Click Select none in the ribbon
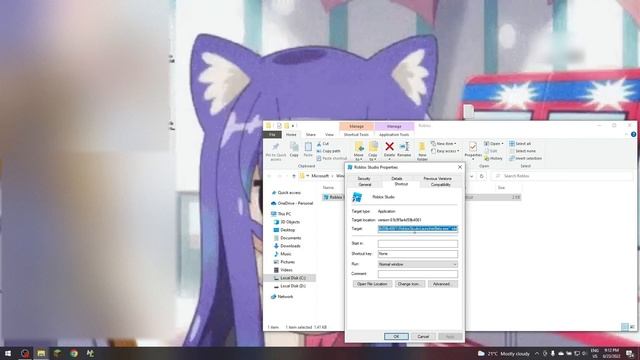 (x=522, y=151)
